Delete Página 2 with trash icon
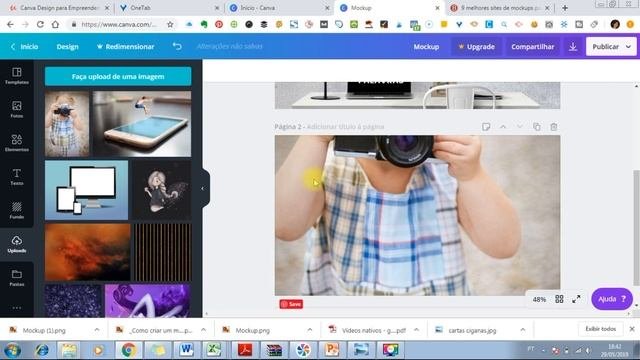640x360 pixels. point(554,127)
